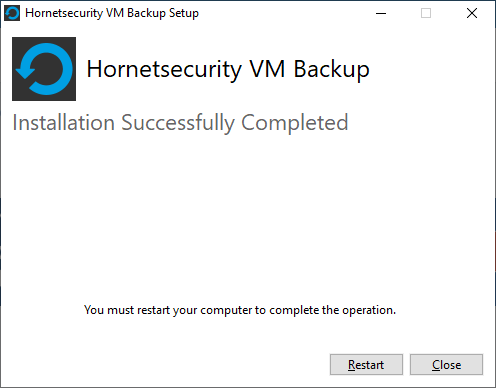Click the word 'Completed' in status heading

[295, 123]
